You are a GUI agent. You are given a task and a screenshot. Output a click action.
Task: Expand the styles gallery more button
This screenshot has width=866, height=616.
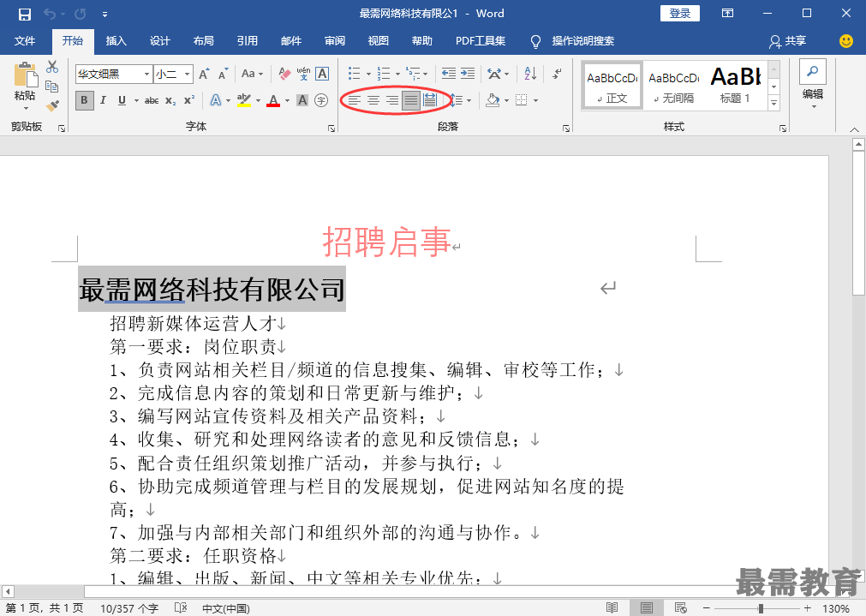coord(773,103)
